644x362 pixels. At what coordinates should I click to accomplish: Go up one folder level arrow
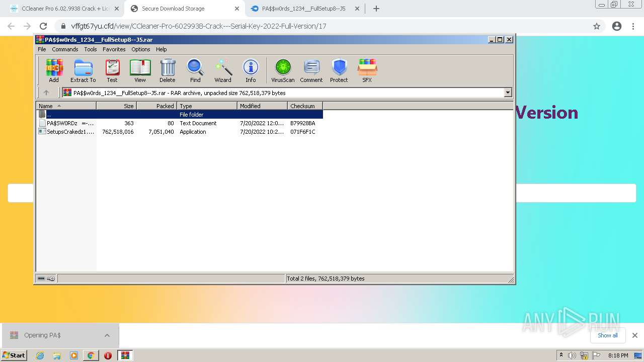click(46, 93)
